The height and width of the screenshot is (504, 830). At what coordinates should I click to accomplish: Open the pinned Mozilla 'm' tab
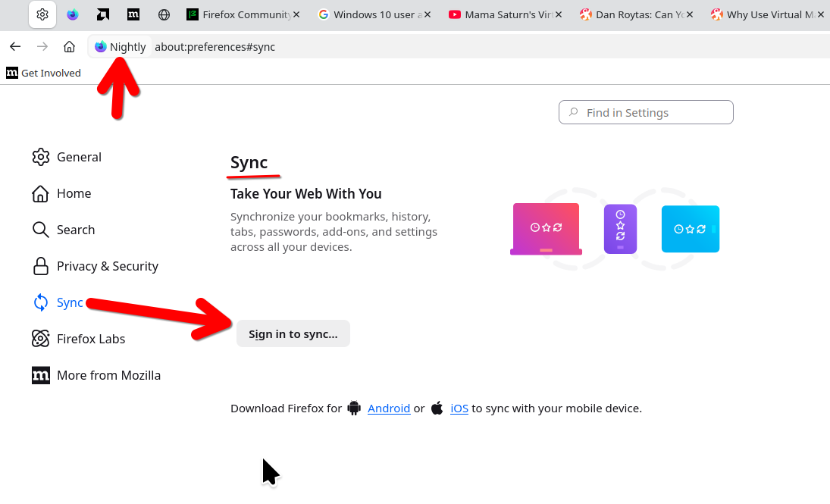pyautogui.click(x=133, y=14)
